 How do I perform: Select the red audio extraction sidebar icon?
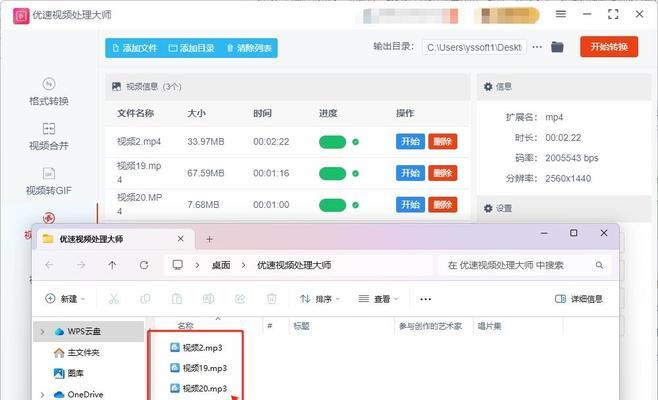coord(49,218)
